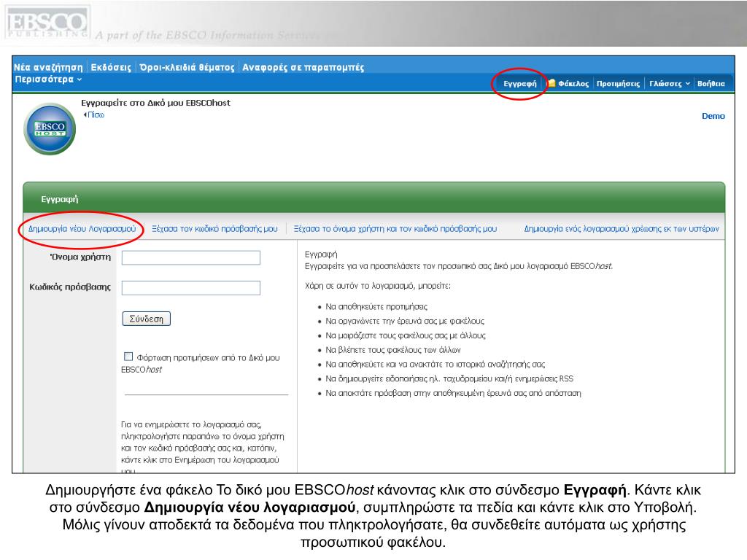747x560 pixels.
Task: Click text about ιστορικό αναζήτησής σας
Action: 435,365
